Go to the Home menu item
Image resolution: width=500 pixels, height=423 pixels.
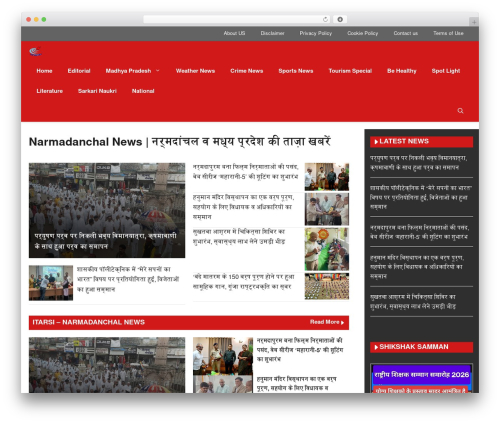44,71
